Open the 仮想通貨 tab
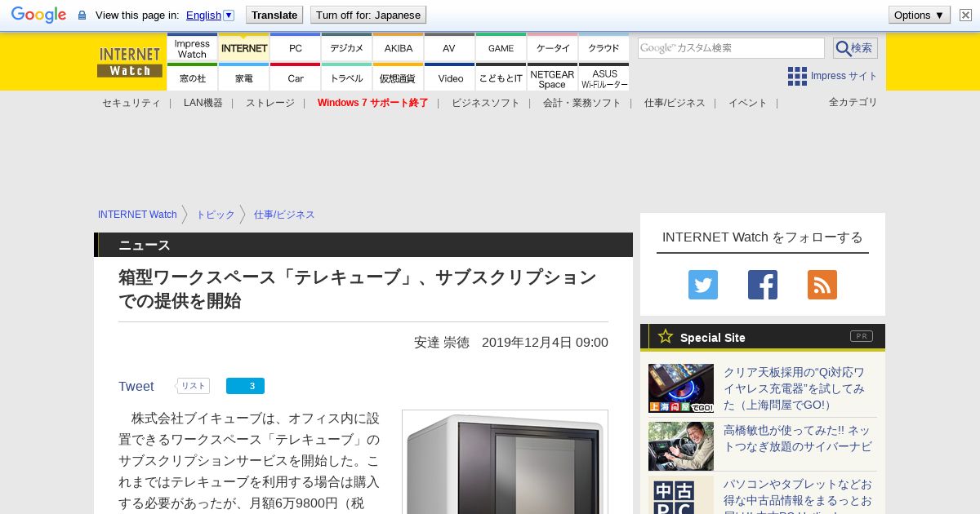The height and width of the screenshot is (514, 980). tap(398, 78)
